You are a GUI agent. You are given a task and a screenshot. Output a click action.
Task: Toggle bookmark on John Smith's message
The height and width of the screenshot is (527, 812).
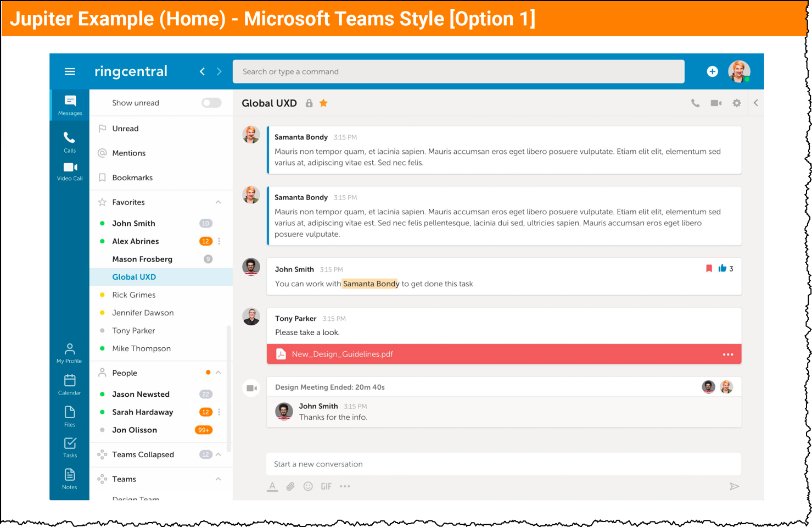[x=709, y=268]
